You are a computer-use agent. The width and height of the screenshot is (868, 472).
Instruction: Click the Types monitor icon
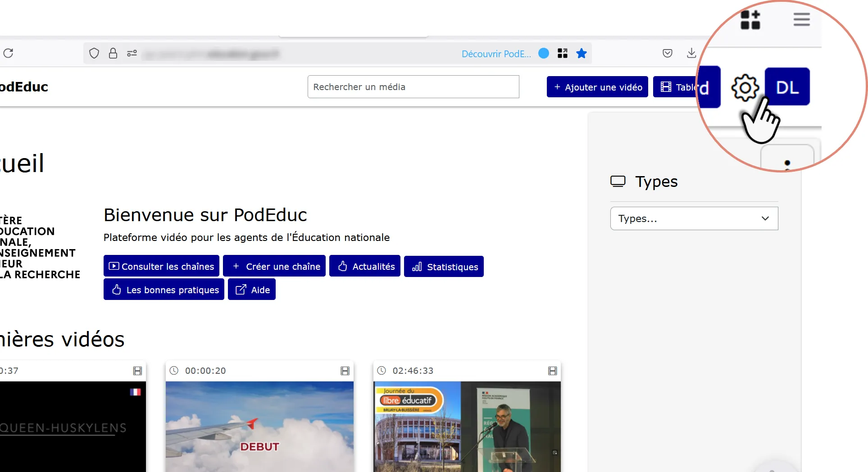tap(618, 182)
